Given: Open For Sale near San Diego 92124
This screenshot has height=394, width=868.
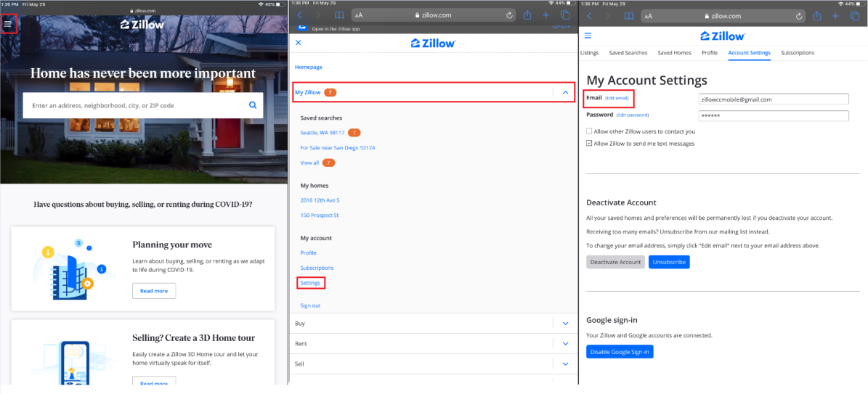Looking at the screenshot, I should [x=338, y=148].
